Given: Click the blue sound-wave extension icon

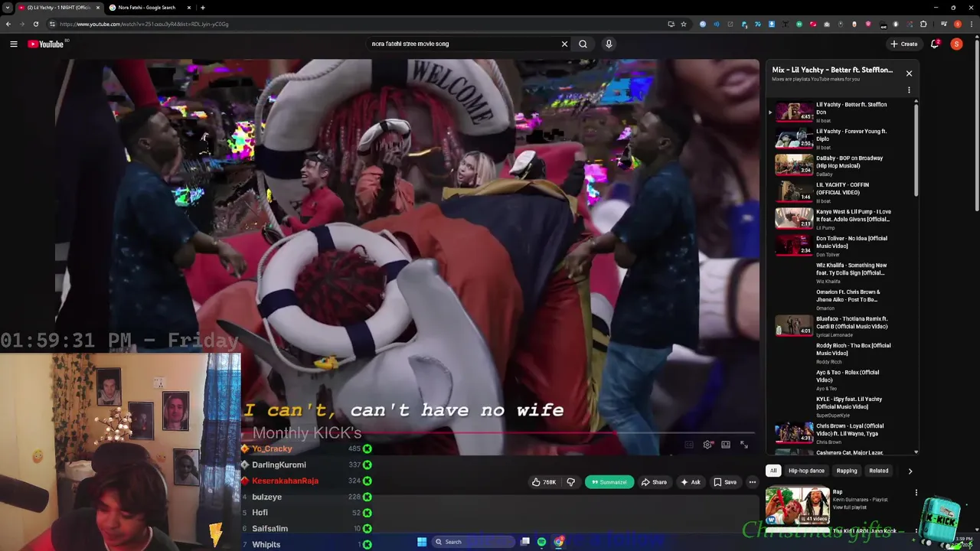Looking at the screenshot, I should click(x=717, y=24).
